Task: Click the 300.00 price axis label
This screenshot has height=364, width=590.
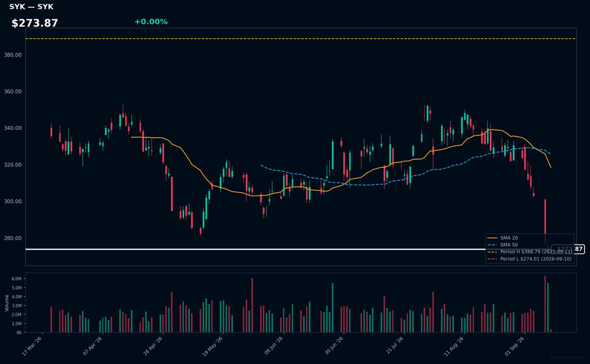Action: pyautogui.click(x=12, y=201)
